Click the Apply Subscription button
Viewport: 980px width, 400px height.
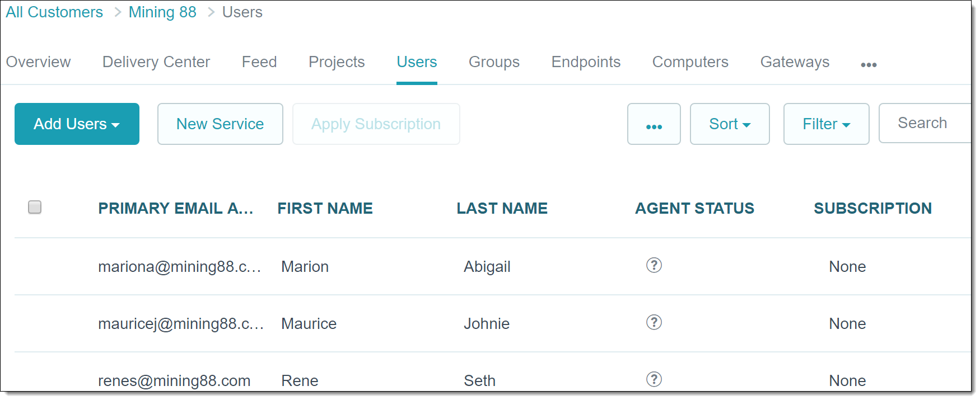click(x=376, y=124)
